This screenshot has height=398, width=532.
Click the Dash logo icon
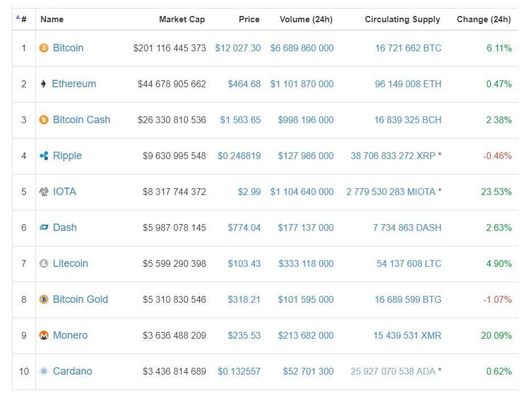click(44, 228)
